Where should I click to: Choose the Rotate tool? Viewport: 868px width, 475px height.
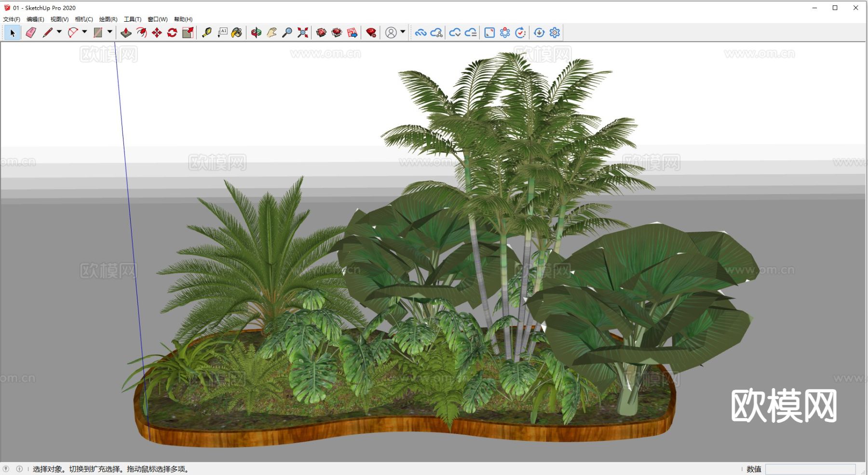click(172, 32)
